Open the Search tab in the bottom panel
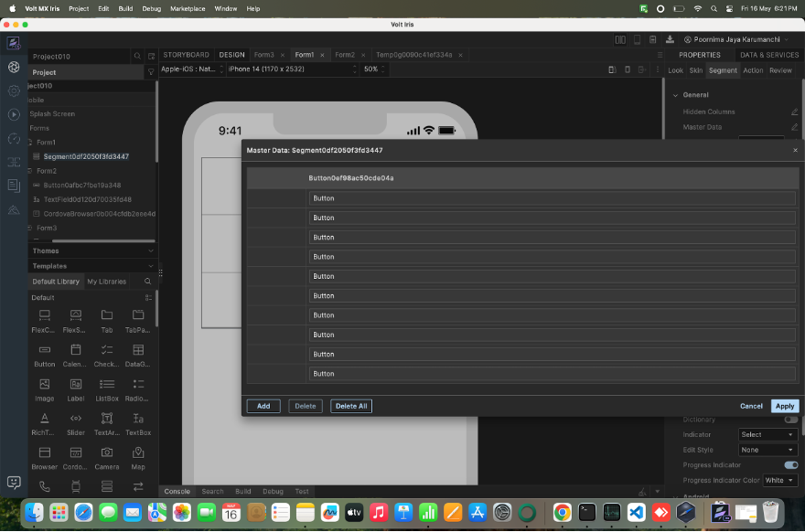Viewport: 805px width, 532px height. 212,491
